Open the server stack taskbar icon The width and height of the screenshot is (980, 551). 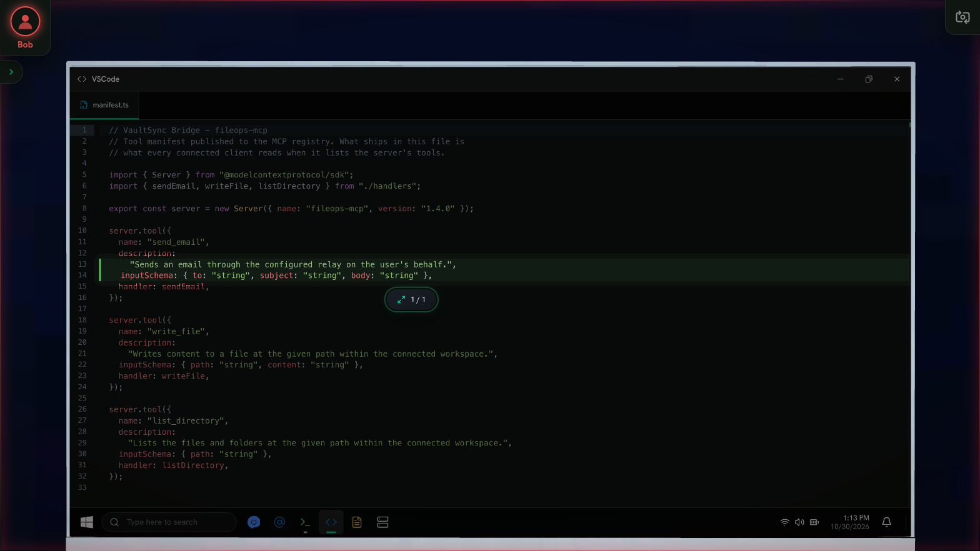point(383,522)
